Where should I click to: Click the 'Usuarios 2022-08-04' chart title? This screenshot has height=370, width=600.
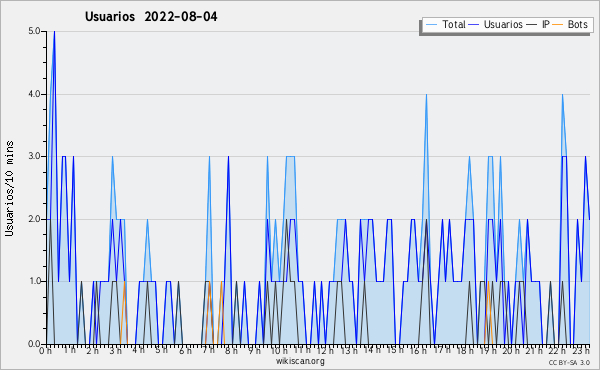(x=151, y=17)
